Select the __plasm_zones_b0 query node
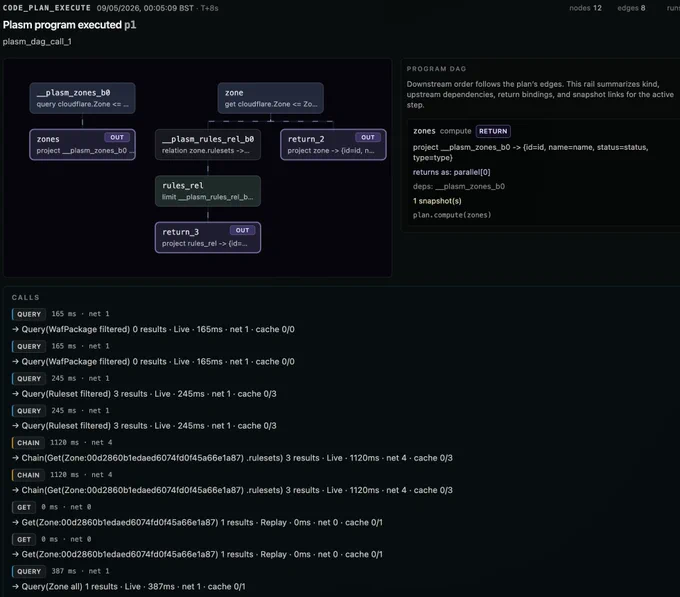Image resolution: width=680 pixels, height=597 pixels. [82, 98]
